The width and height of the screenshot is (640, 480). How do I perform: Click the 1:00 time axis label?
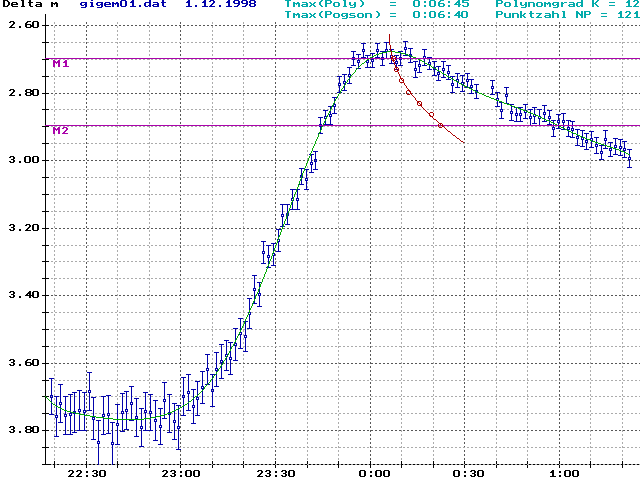(x=565, y=473)
